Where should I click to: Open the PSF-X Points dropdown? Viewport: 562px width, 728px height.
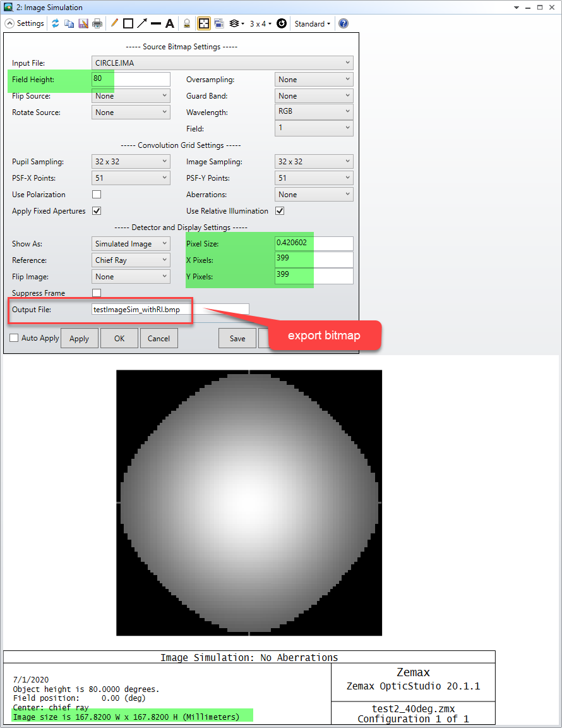click(x=131, y=178)
